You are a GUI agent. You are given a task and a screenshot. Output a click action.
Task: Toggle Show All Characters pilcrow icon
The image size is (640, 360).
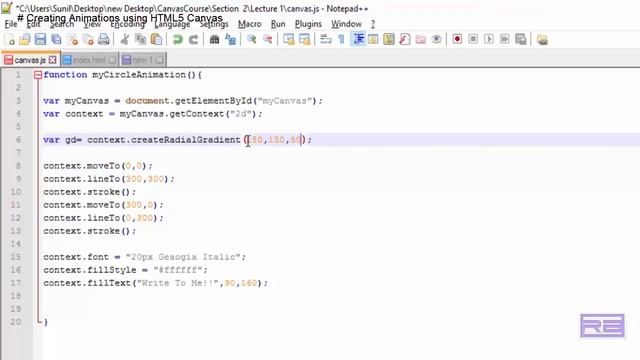click(x=342, y=39)
